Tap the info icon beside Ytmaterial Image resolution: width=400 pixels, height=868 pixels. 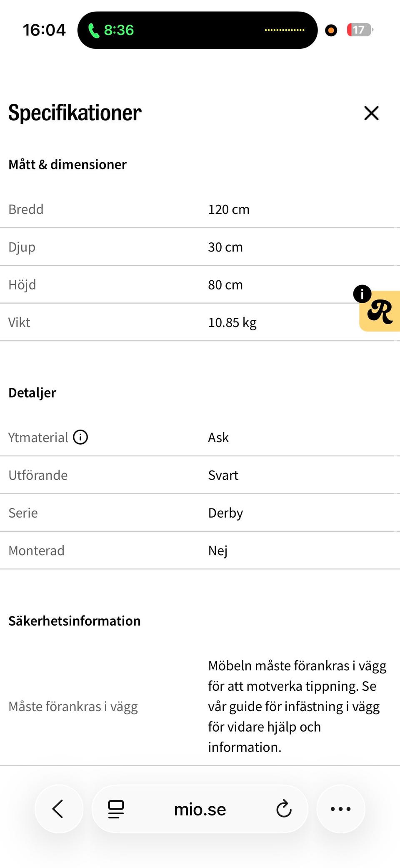point(80,437)
